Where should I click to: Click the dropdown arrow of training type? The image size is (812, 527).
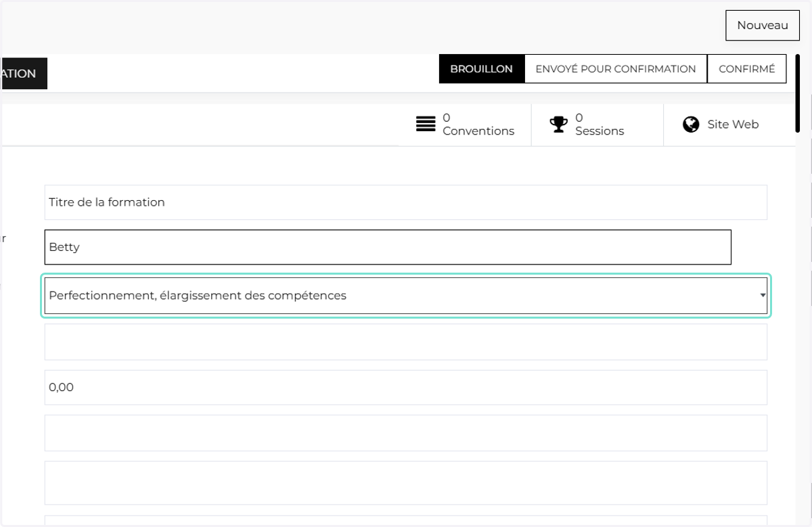pos(763,296)
